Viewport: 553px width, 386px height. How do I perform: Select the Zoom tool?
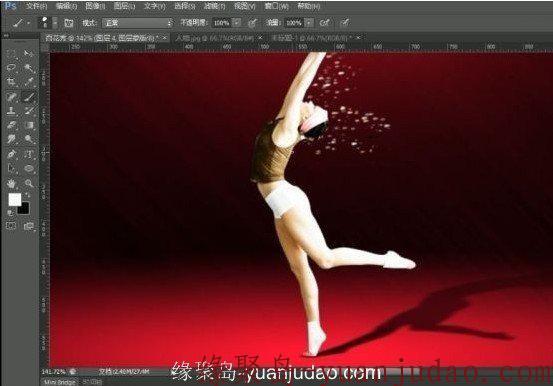click(x=29, y=183)
